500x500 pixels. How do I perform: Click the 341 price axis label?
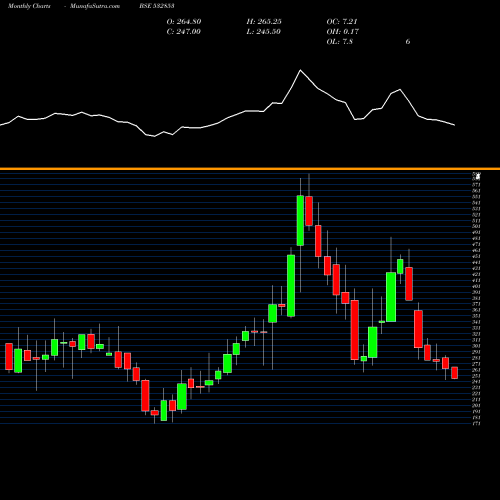click(x=476, y=322)
